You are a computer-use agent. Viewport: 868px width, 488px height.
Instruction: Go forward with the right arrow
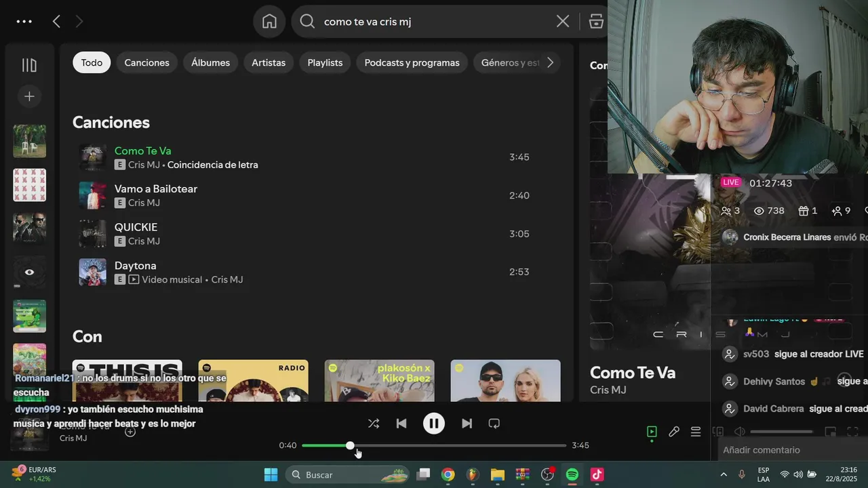point(79,22)
